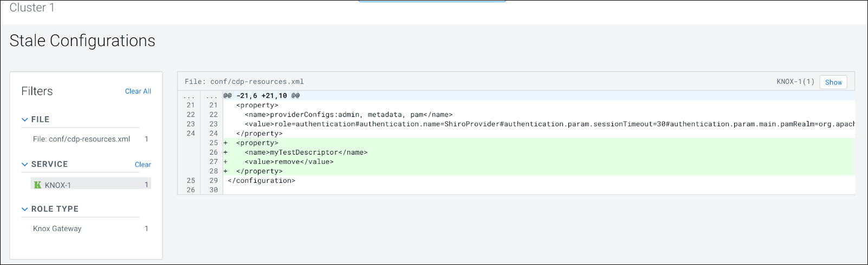868x265 pixels.
Task: Click the KNOX-1(1) label in diff header
Action: coord(795,82)
